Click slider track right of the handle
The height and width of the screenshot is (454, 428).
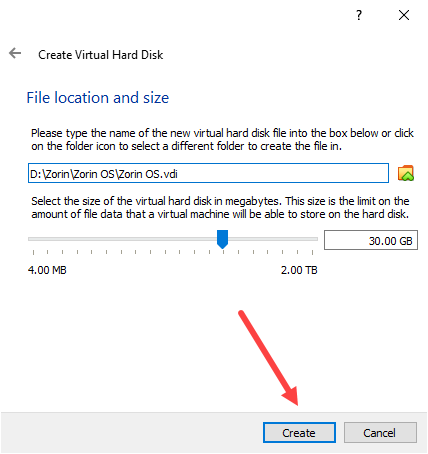(273, 239)
